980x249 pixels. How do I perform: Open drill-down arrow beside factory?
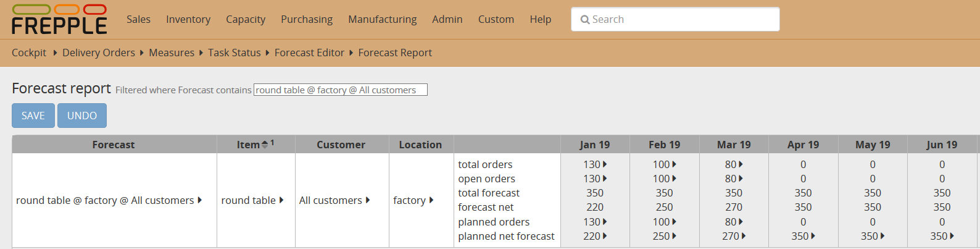click(x=431, y=200)
